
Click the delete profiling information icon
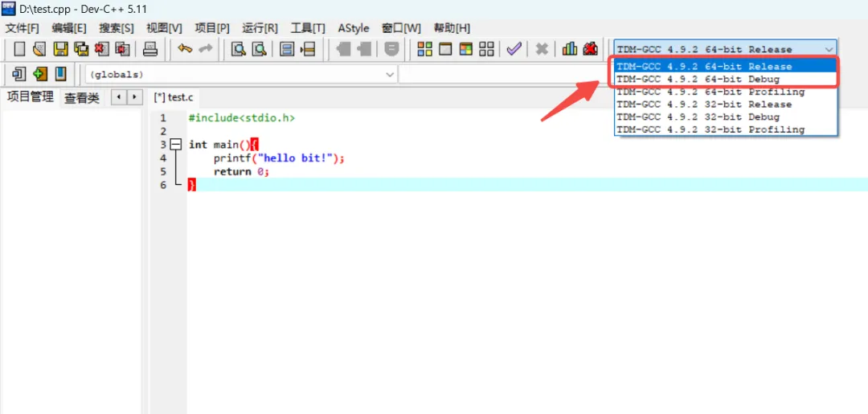pos(590,49)
